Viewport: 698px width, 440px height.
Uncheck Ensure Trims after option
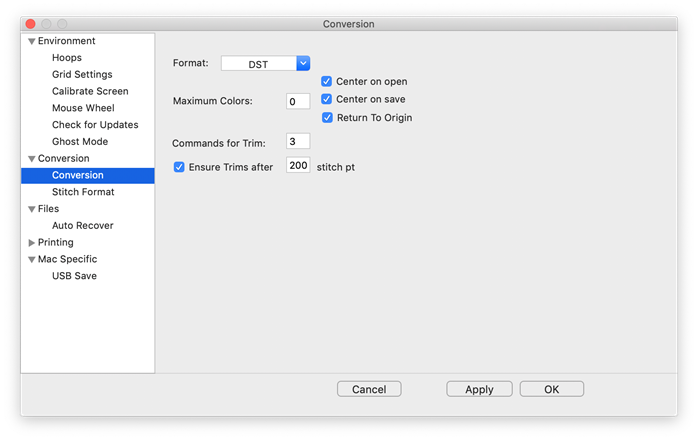[x=180, y=167]
